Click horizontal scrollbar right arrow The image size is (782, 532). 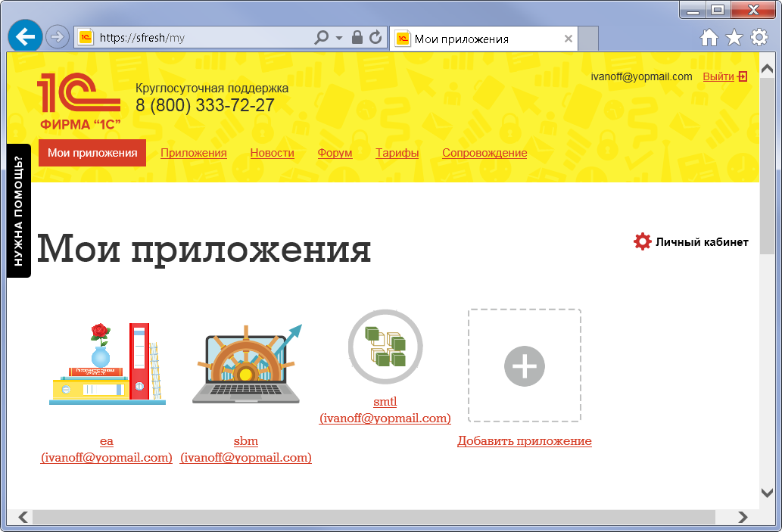[x=743, y=517]
